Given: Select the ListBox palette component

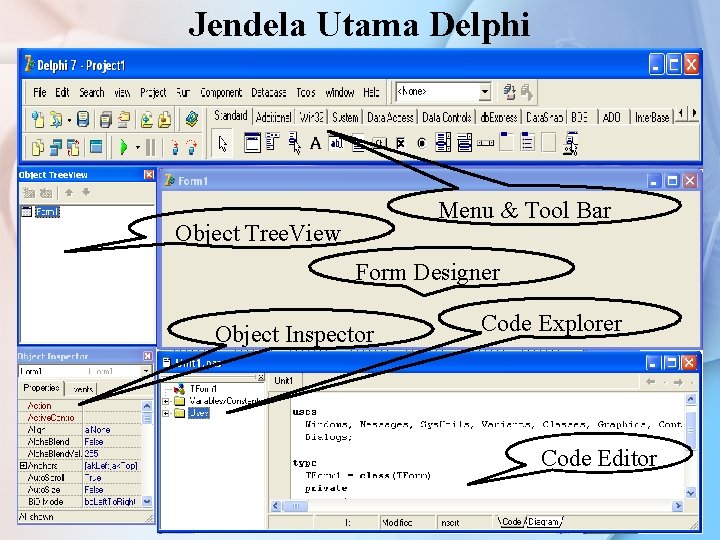Looking at the screenshot, I should (443, 143).
